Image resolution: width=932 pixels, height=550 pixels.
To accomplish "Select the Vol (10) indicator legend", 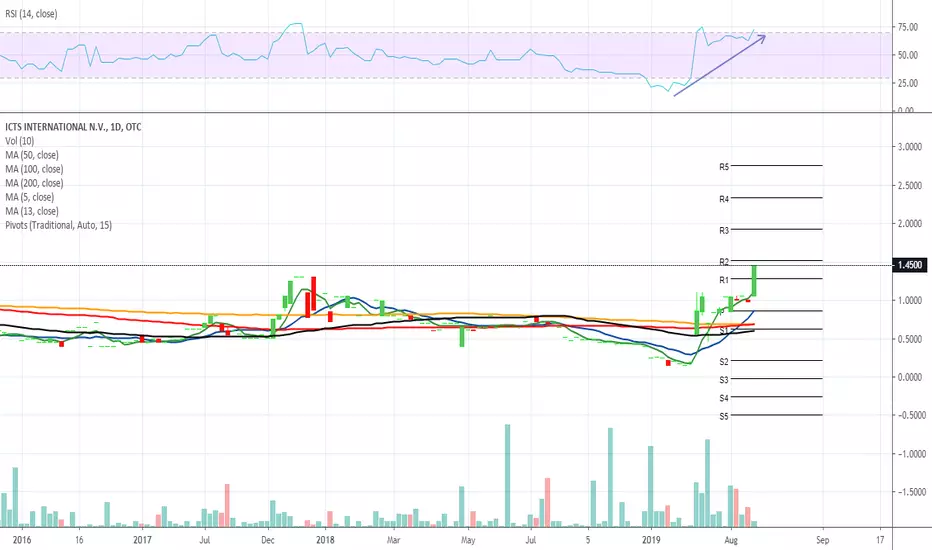I will point(20,141).
